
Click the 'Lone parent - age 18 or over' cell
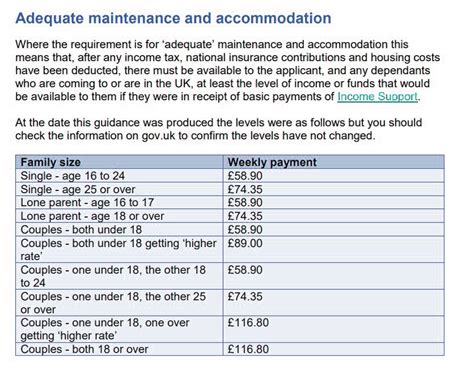119,216
